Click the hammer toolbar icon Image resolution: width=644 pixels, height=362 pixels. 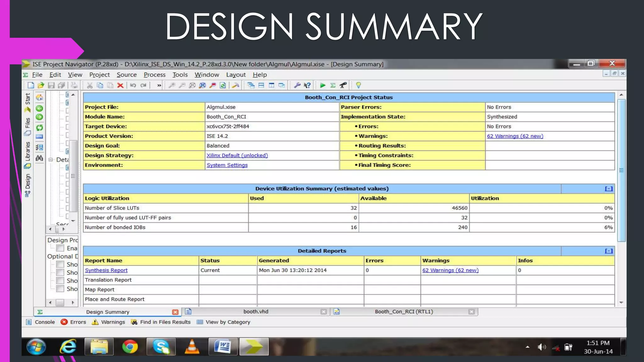click(236, 85)
